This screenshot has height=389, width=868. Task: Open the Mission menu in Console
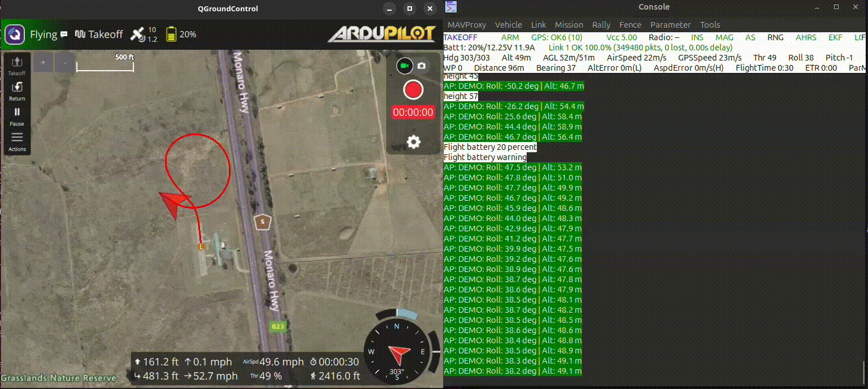click(568, 24)
